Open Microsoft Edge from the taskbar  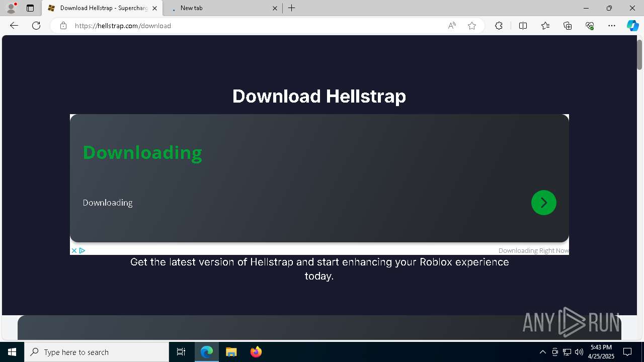[x=207, y=352]
